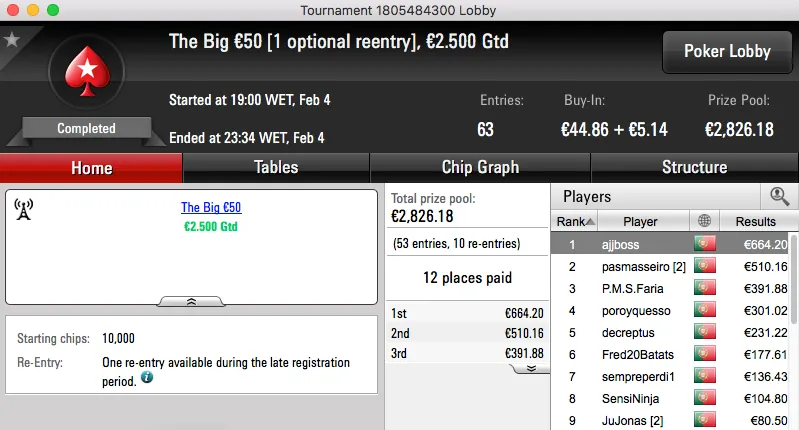The image size is (799, 430).
Task: Click the broadcast antenna icon
Action: tap(24, 209)
